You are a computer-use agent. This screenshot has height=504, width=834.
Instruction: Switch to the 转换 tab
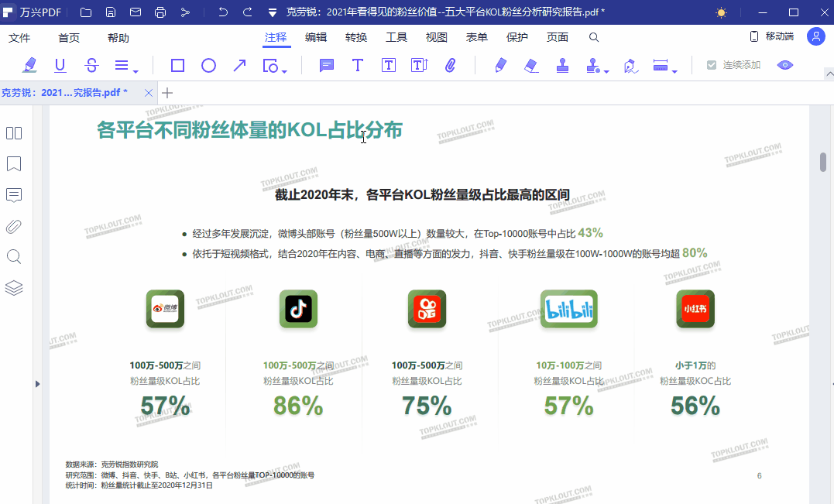coord(356,37)
